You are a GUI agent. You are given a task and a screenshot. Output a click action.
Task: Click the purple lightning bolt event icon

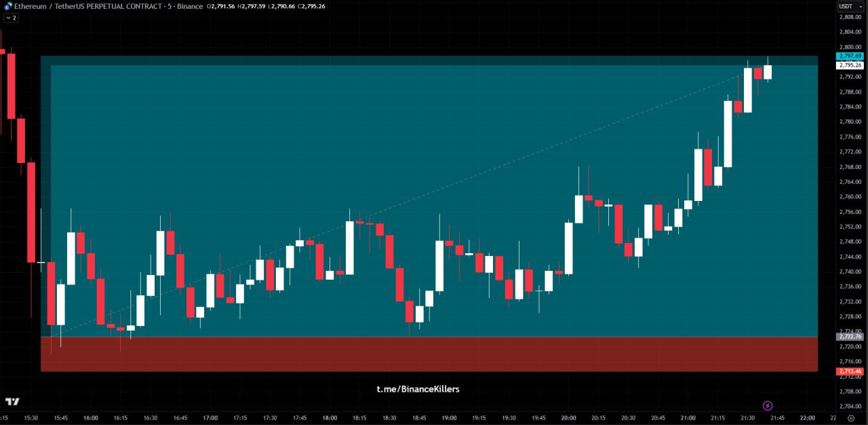768,406
